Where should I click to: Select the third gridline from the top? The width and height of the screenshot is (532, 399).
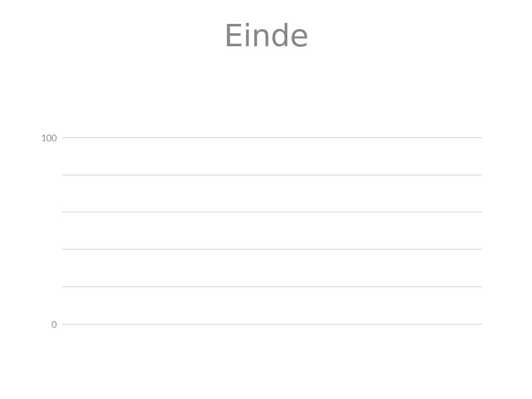[272, 212]
